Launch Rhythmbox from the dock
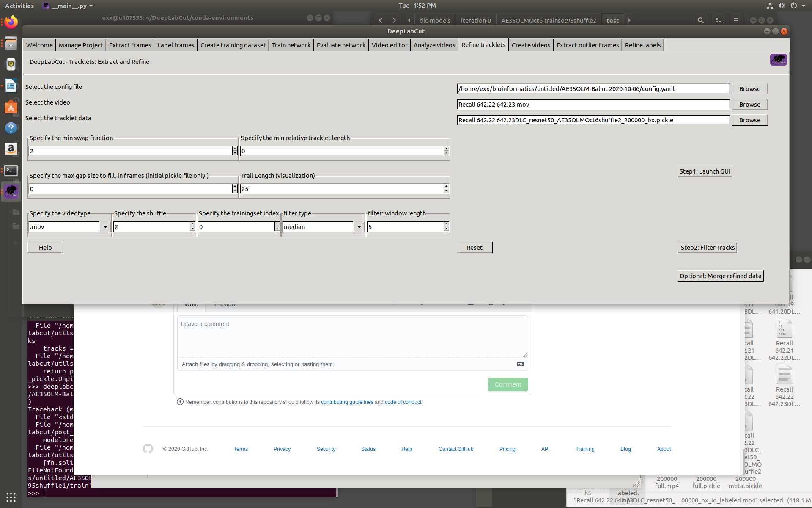 11,64
